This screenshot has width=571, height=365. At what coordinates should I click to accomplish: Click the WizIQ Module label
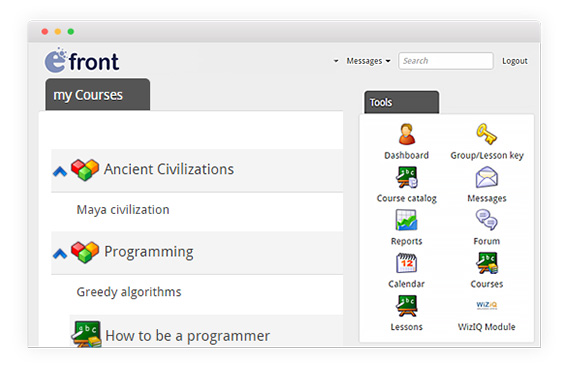487,327
